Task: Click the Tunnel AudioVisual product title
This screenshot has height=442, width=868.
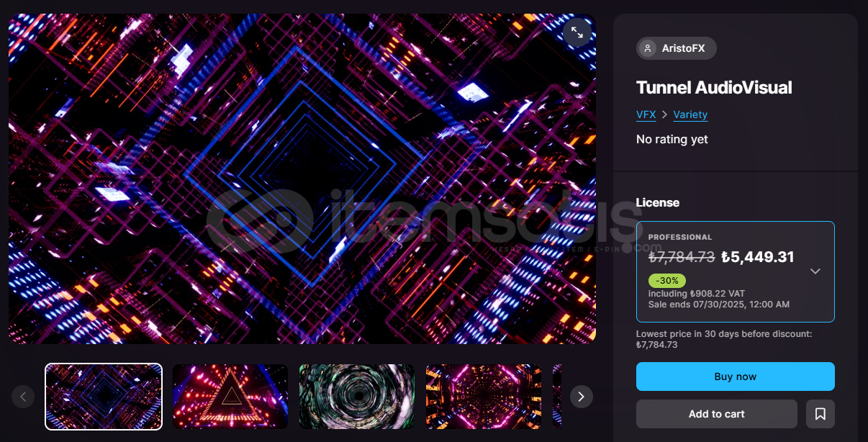Action: [714, 88]
